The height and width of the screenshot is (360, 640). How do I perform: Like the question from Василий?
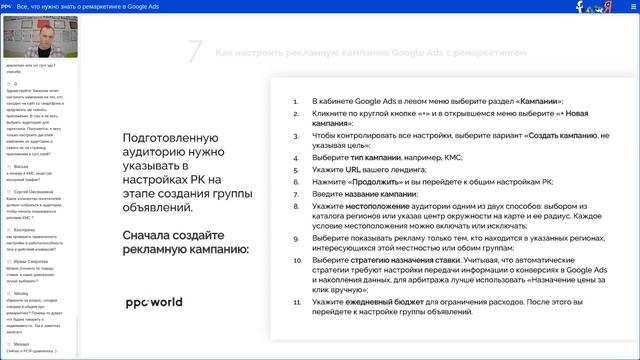click(x=9, y=167)
